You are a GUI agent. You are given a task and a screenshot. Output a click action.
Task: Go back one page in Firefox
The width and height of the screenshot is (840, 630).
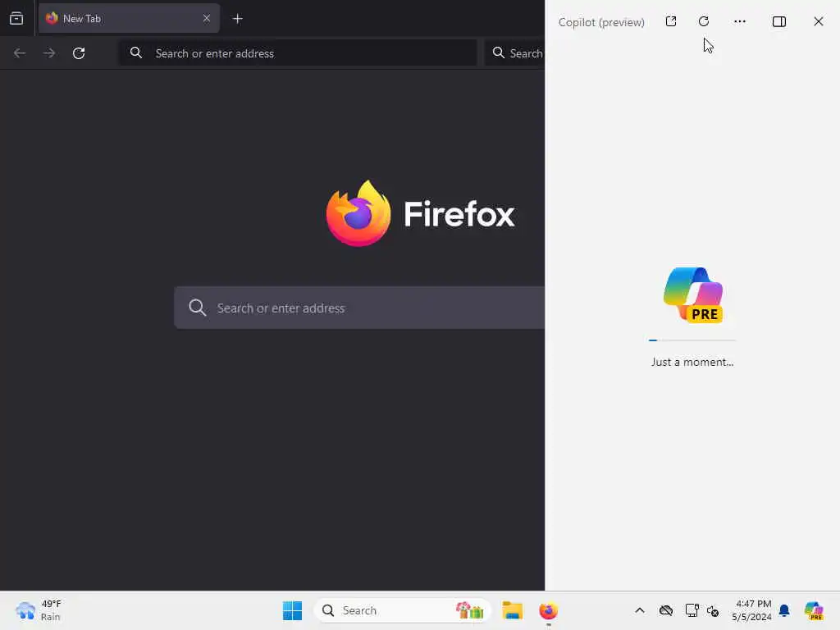[20, 53]
